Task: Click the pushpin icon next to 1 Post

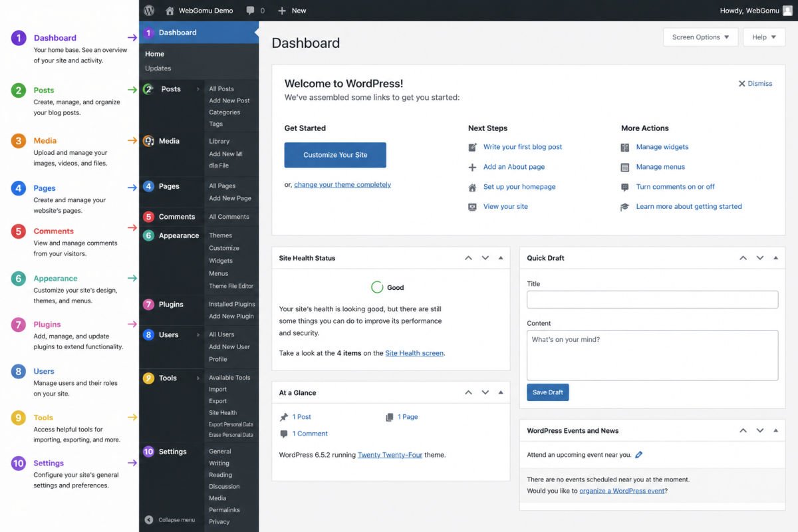Action: (284, 417)
